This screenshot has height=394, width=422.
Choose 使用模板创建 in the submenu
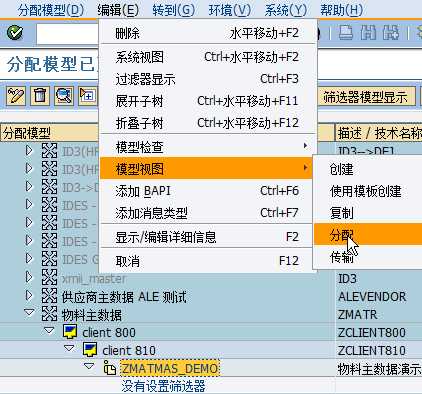(x=368, y=191)
